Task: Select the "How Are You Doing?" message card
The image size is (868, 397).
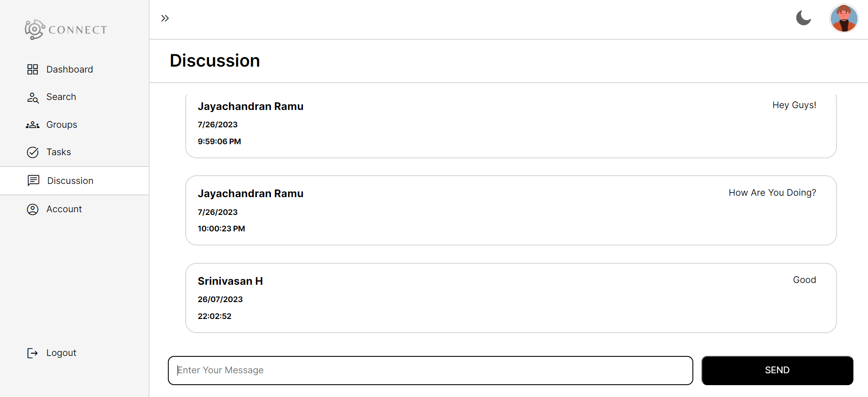Action: point(511,211)
